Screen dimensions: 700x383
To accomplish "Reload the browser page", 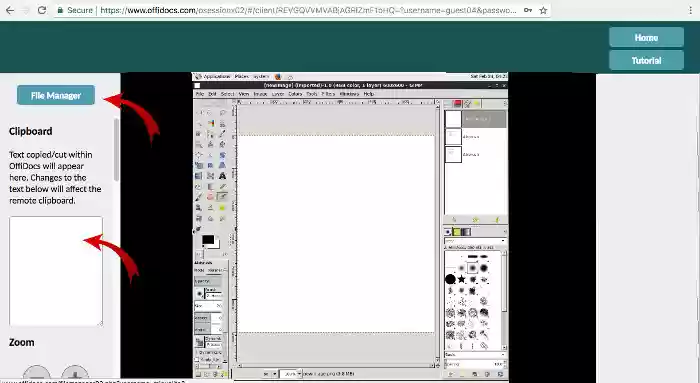I will pyautogui.click(x=42, y=10).
